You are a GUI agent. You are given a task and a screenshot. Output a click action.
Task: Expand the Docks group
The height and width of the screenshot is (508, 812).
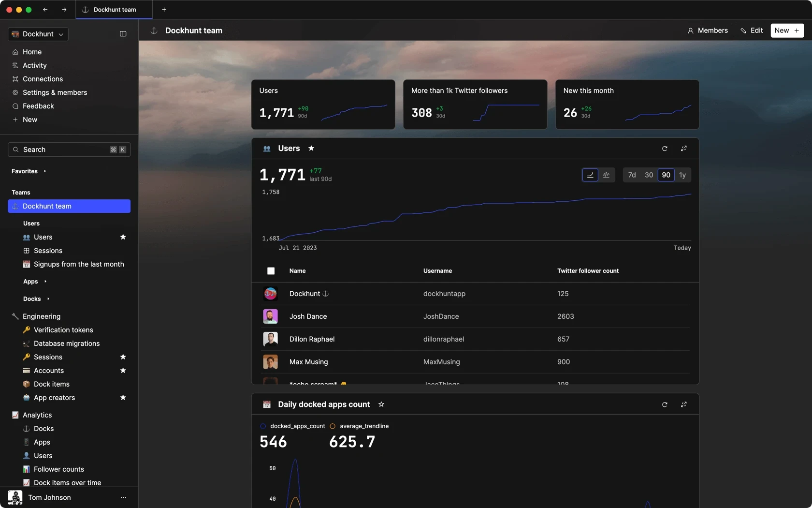coord(36,299)
